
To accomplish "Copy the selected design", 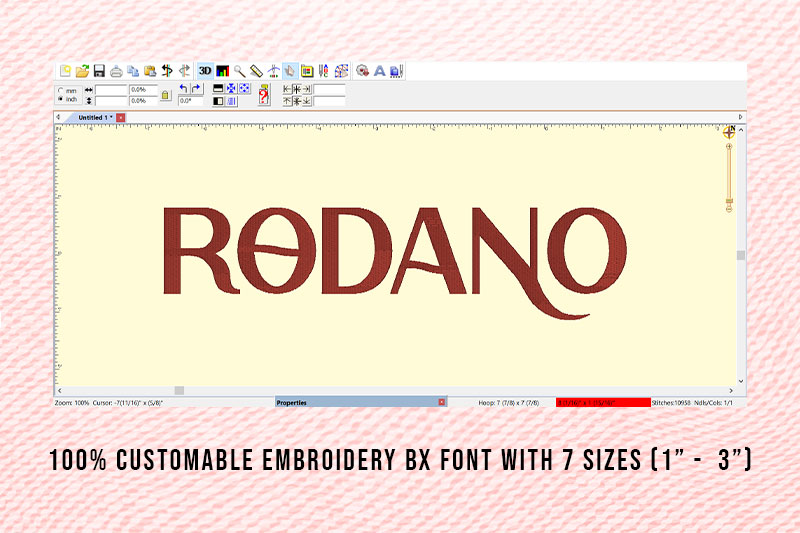I will [133, 71].
